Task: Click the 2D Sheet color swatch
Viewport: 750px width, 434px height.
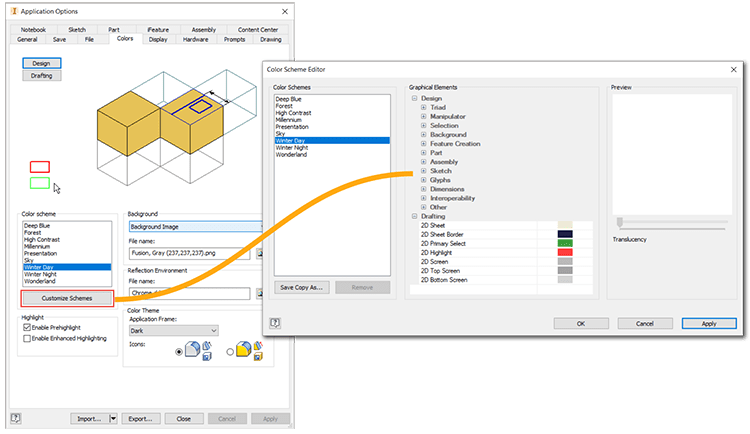Action: [565, 225]
